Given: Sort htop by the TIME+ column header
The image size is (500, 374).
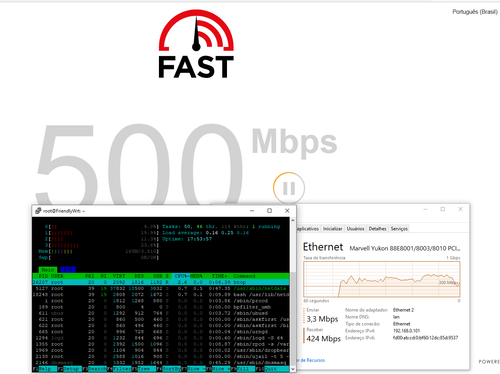Looking at the screenshot, I should coord(219,276).
